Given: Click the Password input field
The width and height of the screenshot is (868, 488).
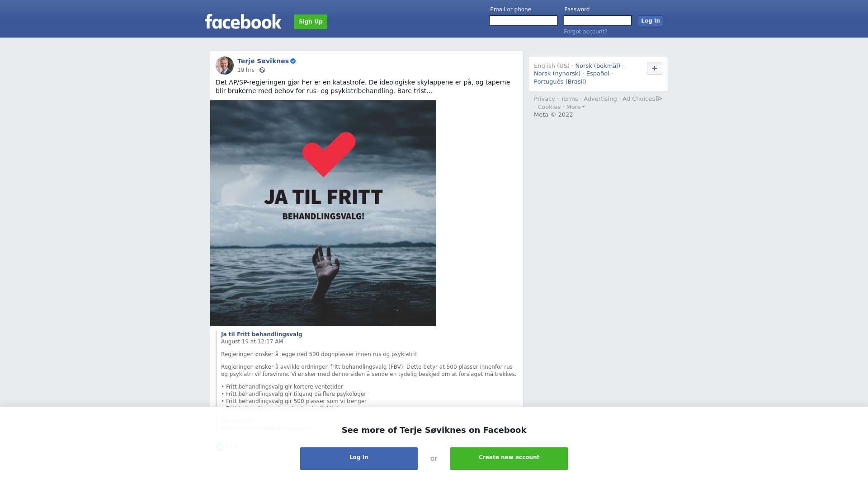Looking at the screenshot, I should pyautogui.click(x=598, y=21).
